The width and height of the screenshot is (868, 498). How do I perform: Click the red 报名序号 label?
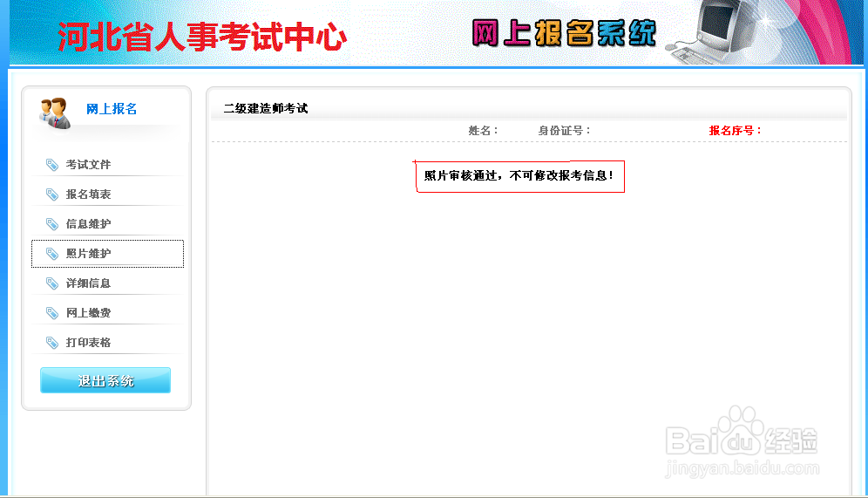coord(736,131)
